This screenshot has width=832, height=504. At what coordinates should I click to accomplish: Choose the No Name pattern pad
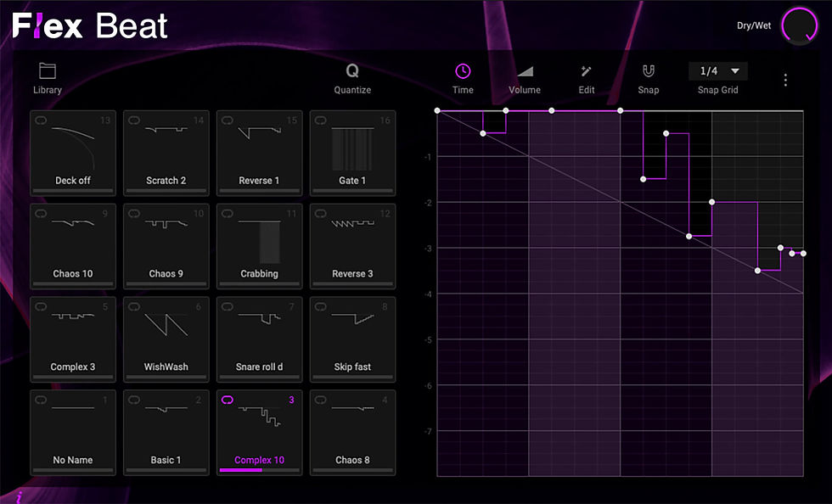coord(73,433)
